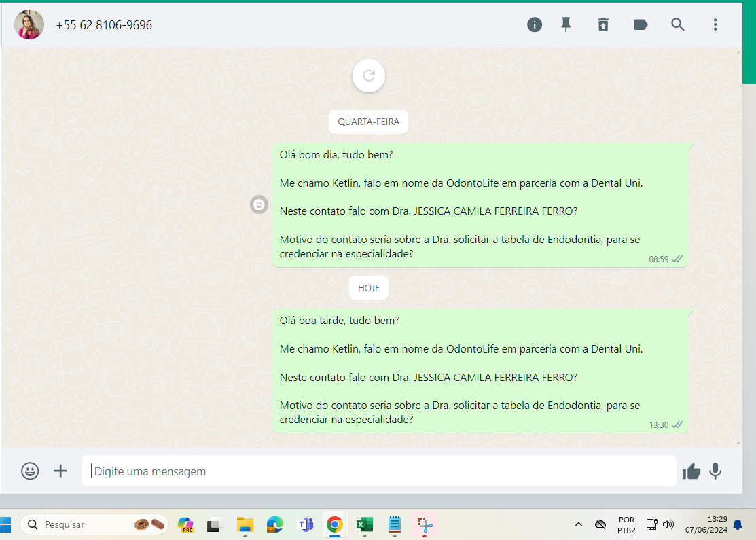Click the cloud sync status tray icon
The image size is (756, 540).
[600, 524]
